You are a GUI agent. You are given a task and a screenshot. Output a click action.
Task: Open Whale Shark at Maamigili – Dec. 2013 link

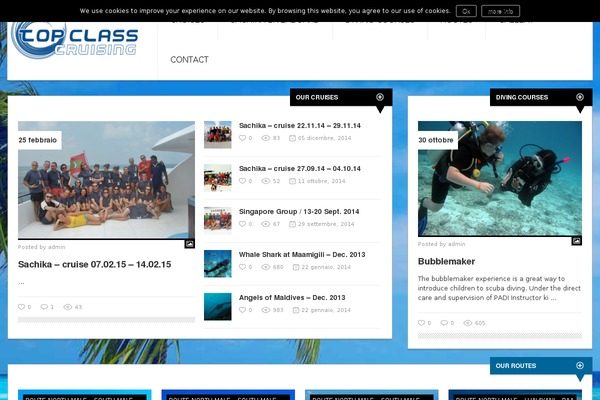click(302, 255)
